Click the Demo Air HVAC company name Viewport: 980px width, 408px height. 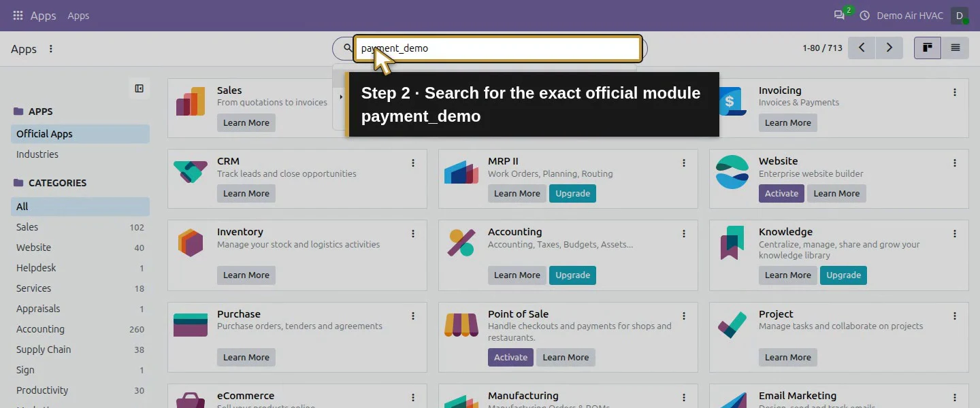[x=910, y=16]
